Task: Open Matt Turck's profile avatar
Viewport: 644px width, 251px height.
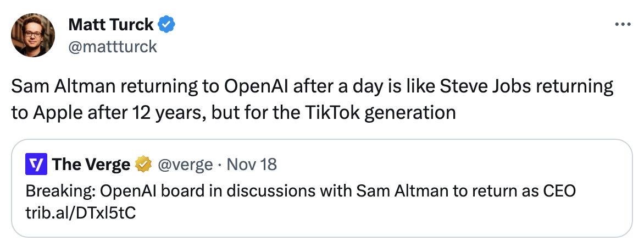Action: tap(33, 35)
